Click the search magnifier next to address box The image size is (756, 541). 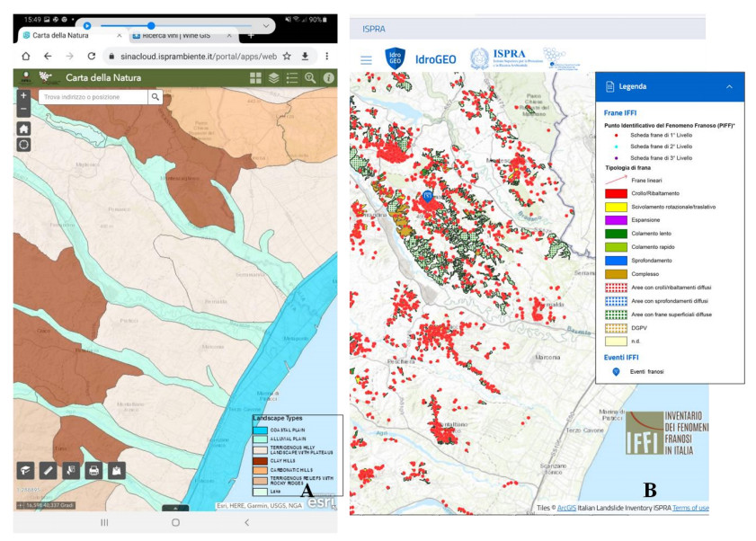156,97
